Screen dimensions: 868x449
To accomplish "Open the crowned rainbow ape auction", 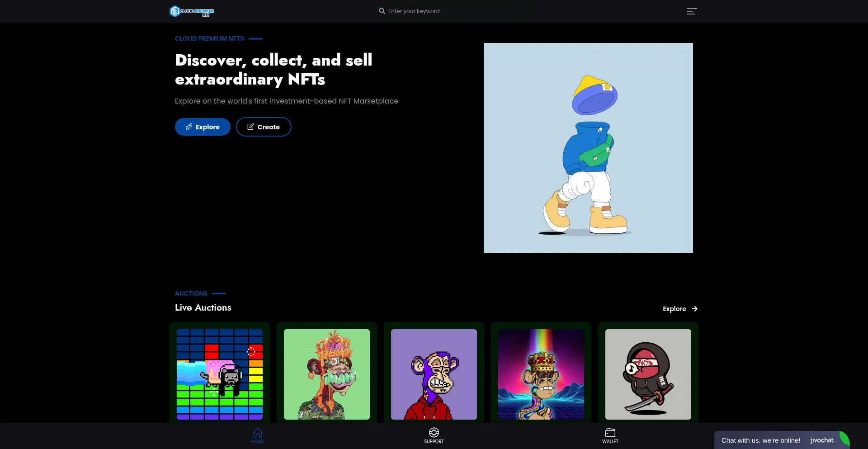I will [541, 374].
